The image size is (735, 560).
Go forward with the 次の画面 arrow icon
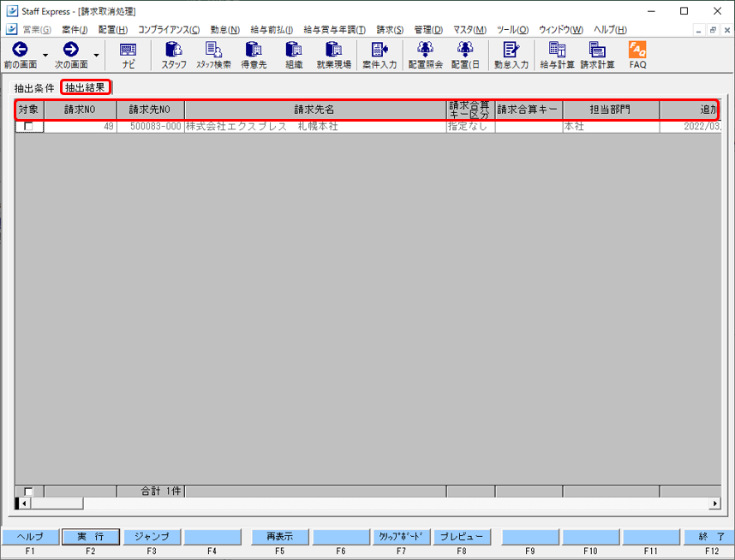click(71, 49)
